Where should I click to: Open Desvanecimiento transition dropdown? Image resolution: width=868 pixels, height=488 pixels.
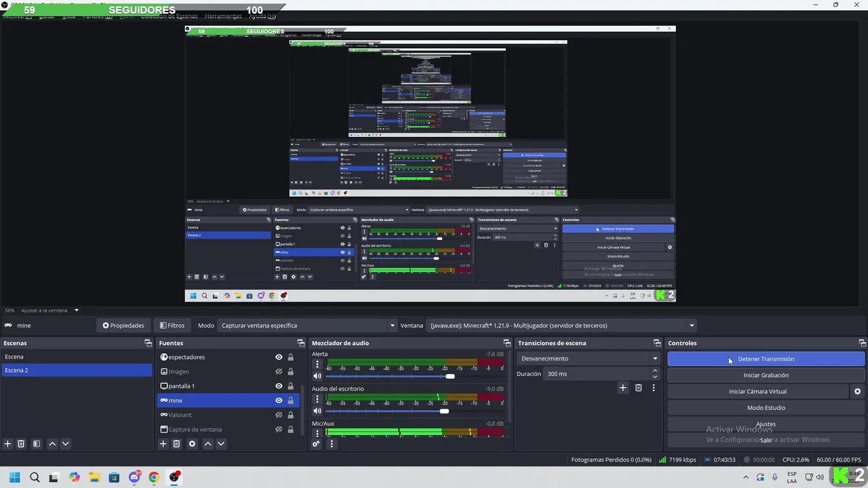coord(588,359)
